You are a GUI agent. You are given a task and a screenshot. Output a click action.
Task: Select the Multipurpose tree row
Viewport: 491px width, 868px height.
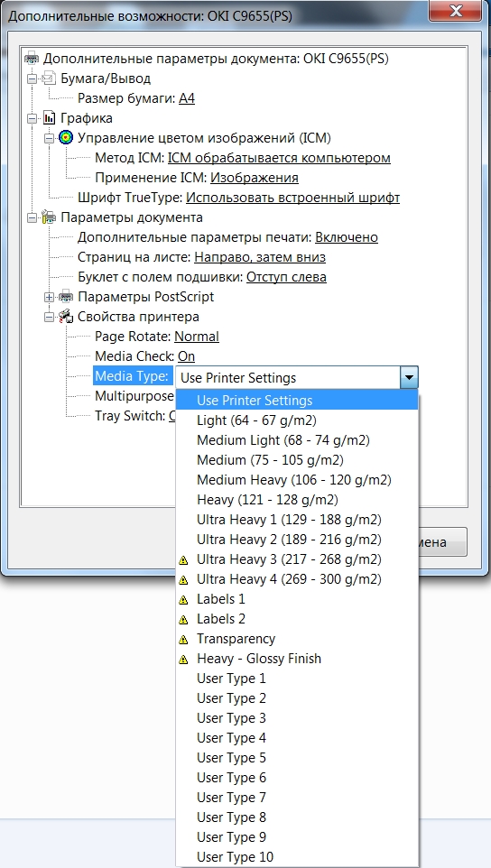pyautogui.click(x=134, y=396)
